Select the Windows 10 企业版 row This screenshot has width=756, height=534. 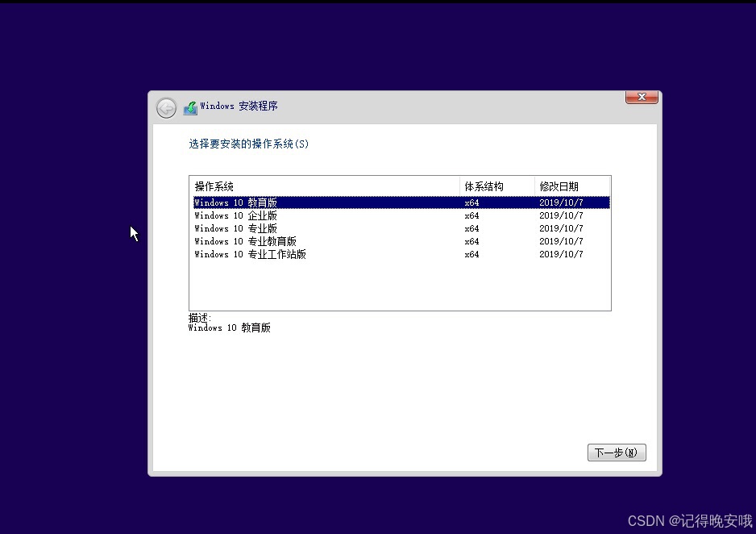[401, 215]
